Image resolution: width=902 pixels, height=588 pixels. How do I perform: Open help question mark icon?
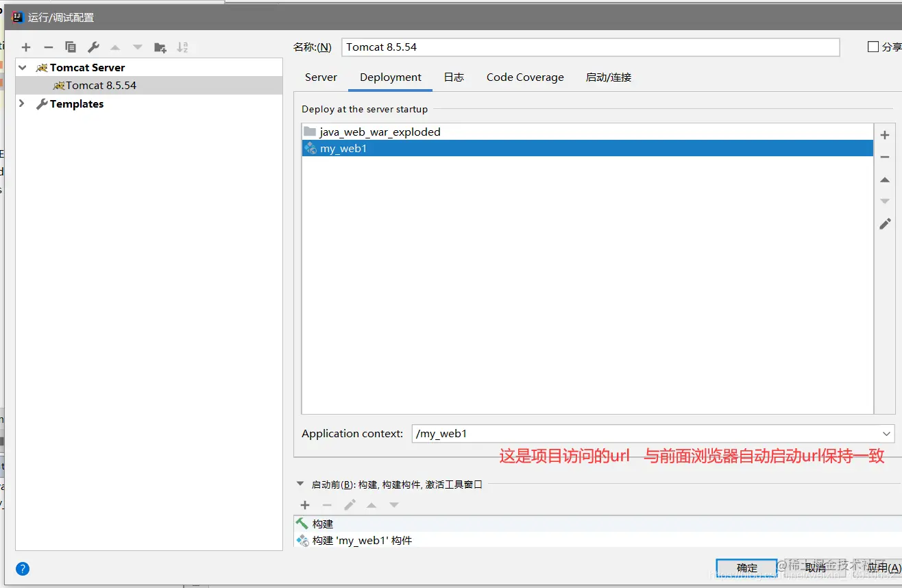tap(23, 568)
